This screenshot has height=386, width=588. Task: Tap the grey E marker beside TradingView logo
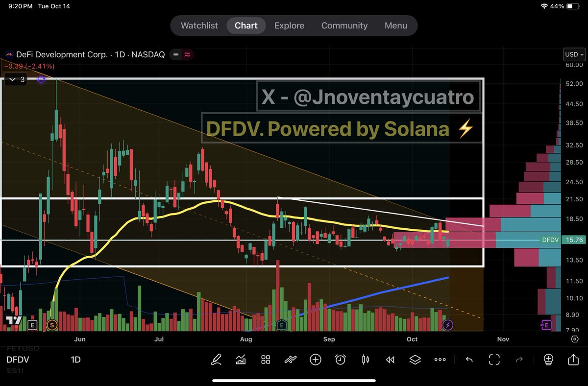click(32, 324)
